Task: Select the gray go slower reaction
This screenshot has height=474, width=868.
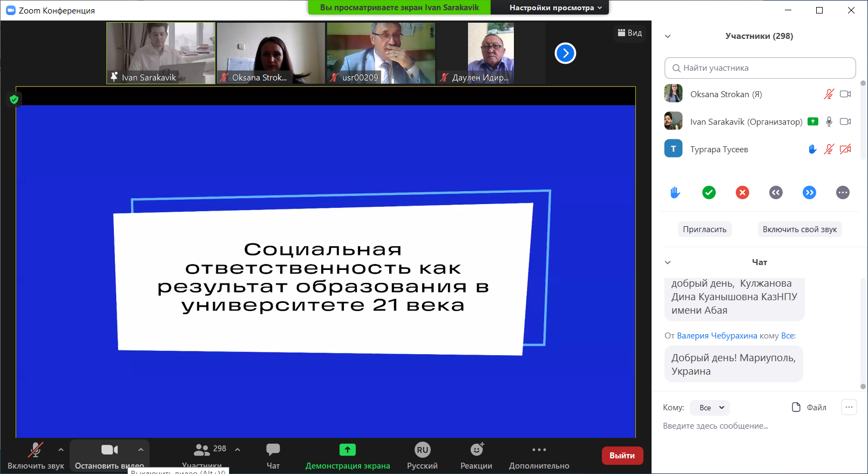Action: tap(776, 192)
